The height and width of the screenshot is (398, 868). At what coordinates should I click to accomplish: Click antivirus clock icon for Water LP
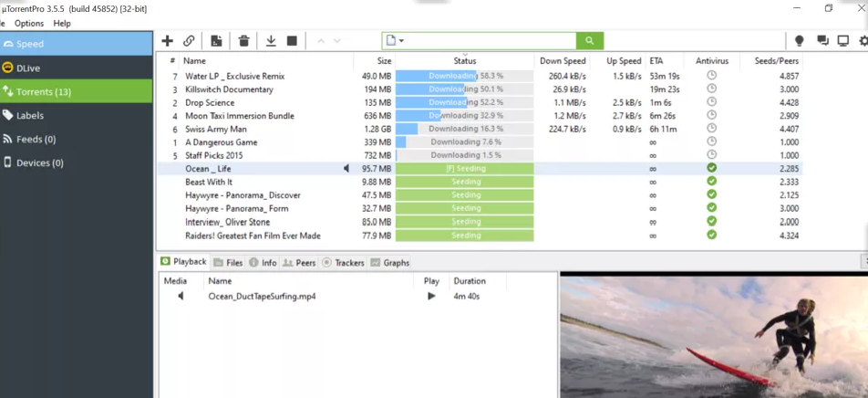[712, 76]
